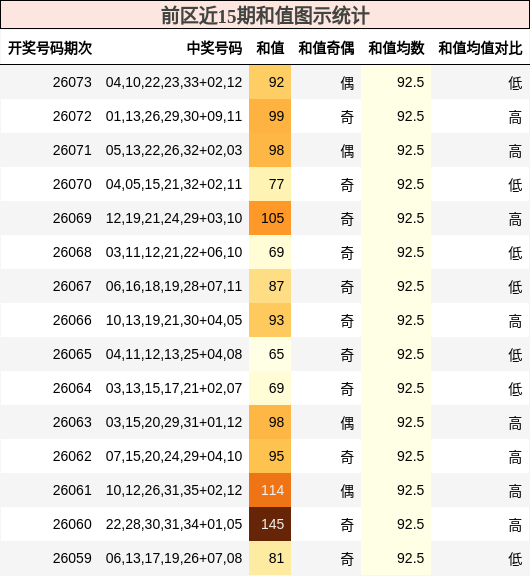Click winning numbers 03,13,15,17,21+02,07
Screen dimensions: 530x576
point(174,388)
